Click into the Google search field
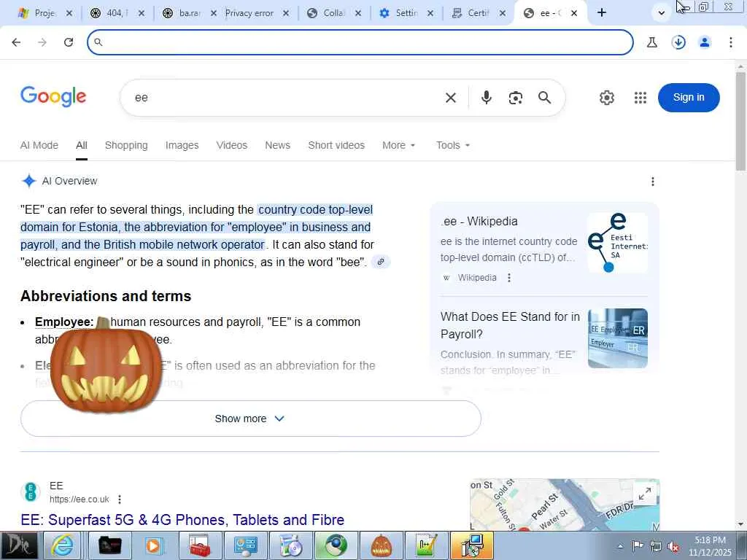Screen dimensions: 747x560 click(286, 98)
